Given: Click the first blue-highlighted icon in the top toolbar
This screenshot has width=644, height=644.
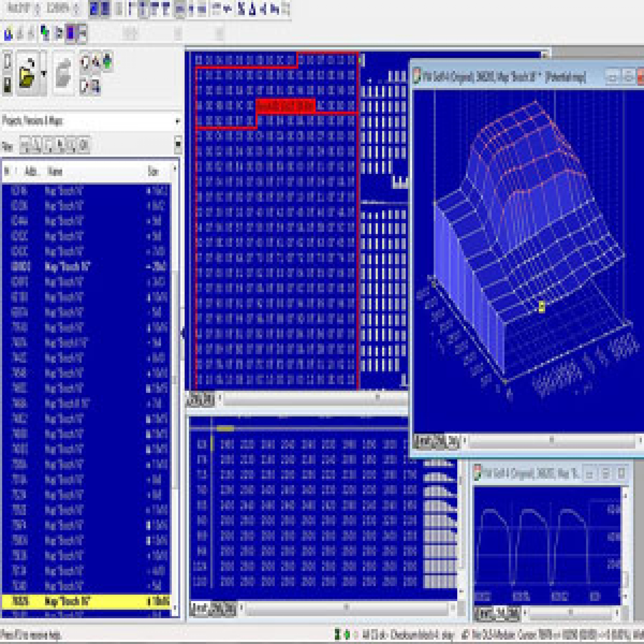Looking at the screenshot, I should [x=94, y=9].
